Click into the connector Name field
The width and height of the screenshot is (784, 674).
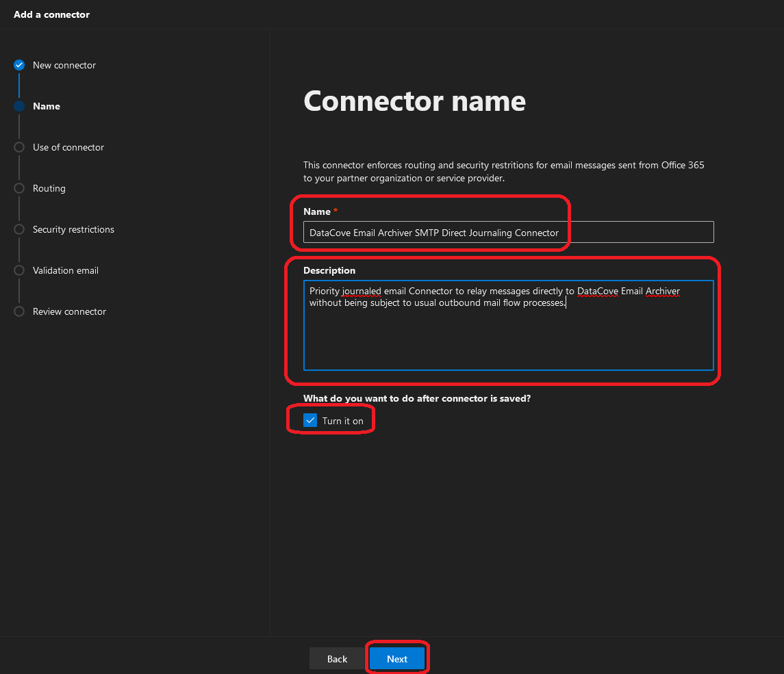[x=508, y=233]
